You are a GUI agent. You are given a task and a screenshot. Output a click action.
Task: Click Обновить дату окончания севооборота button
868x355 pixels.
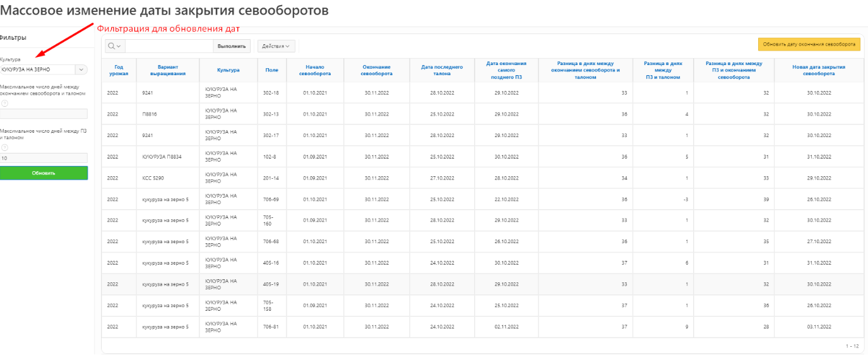point(809,44)
